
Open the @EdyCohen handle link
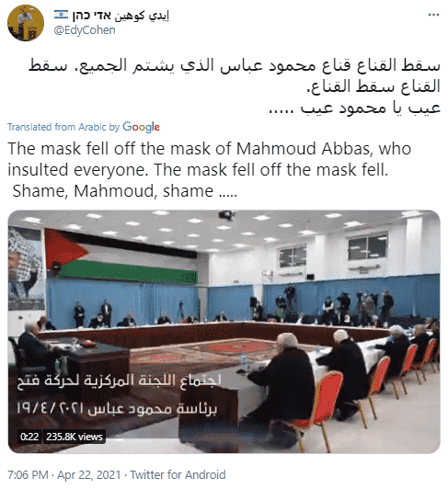coord(85,30)
